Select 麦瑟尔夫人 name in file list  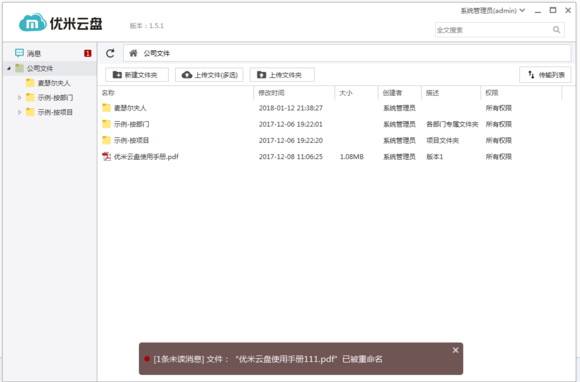pos(130,108)
